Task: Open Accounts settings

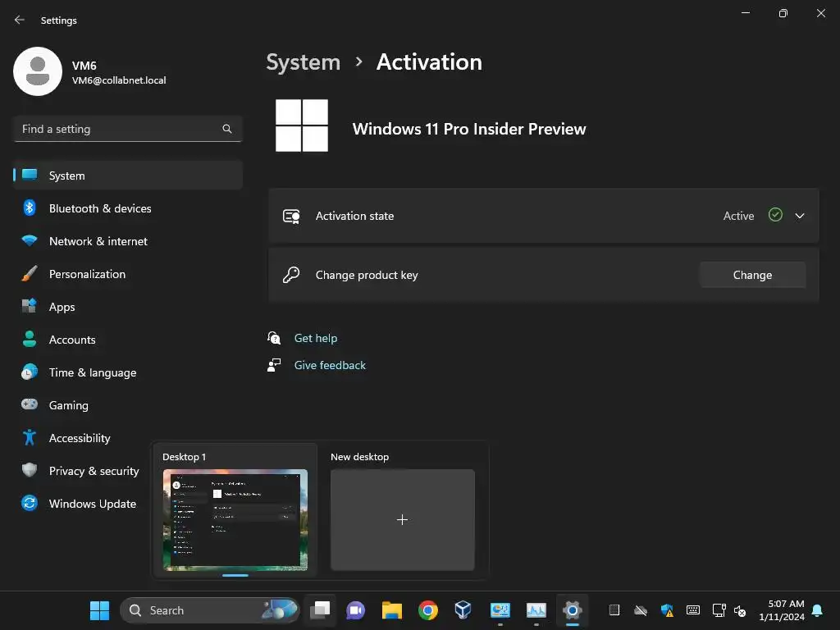Action: point(127,340)
